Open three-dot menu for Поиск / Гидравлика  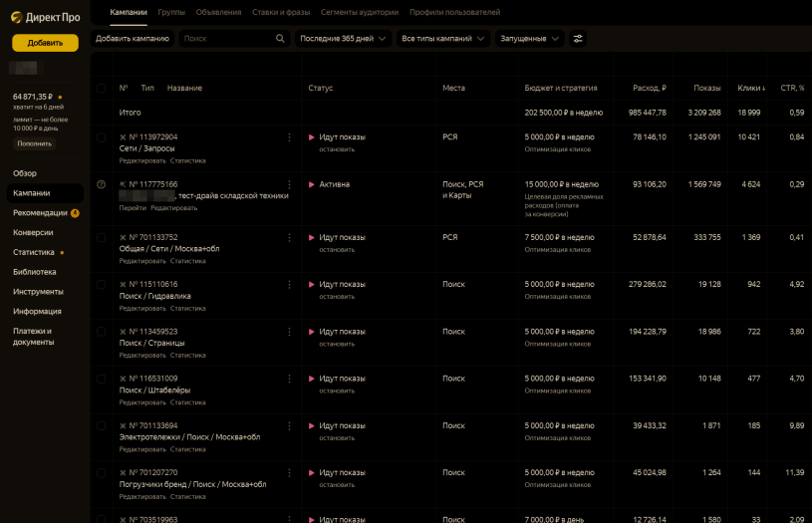point(290,285)
